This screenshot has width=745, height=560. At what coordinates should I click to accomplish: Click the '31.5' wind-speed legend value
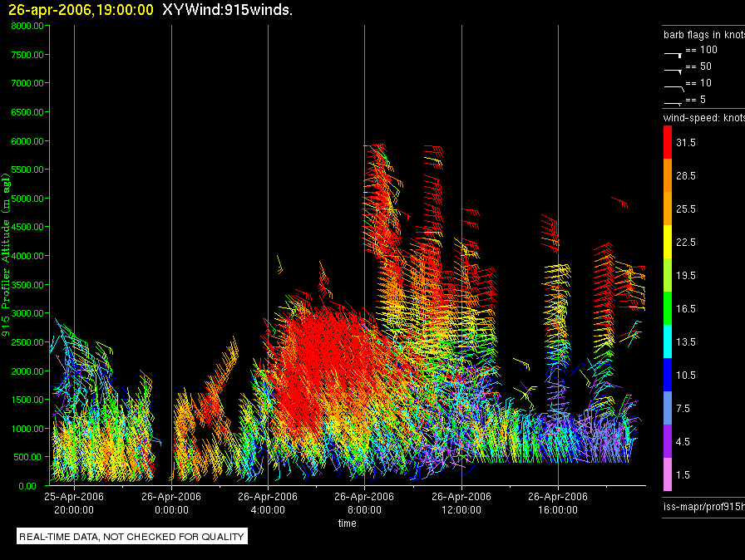click(x=686, y=143)
